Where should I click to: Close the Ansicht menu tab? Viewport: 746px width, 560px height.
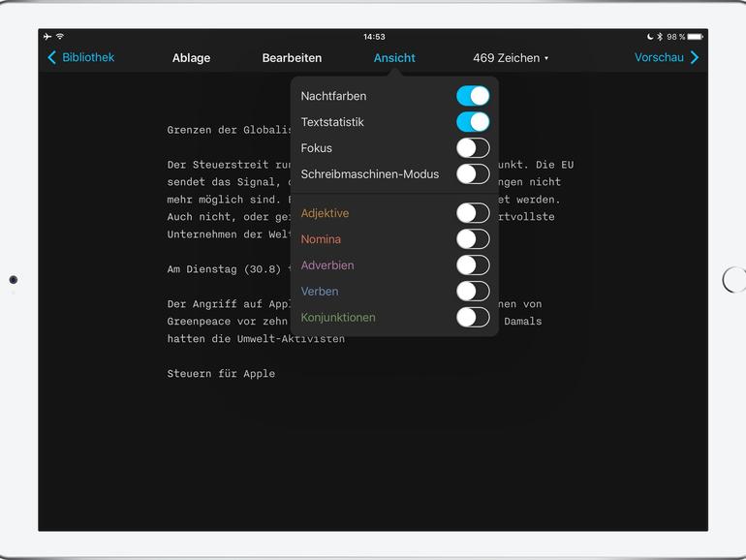point(394,58)
